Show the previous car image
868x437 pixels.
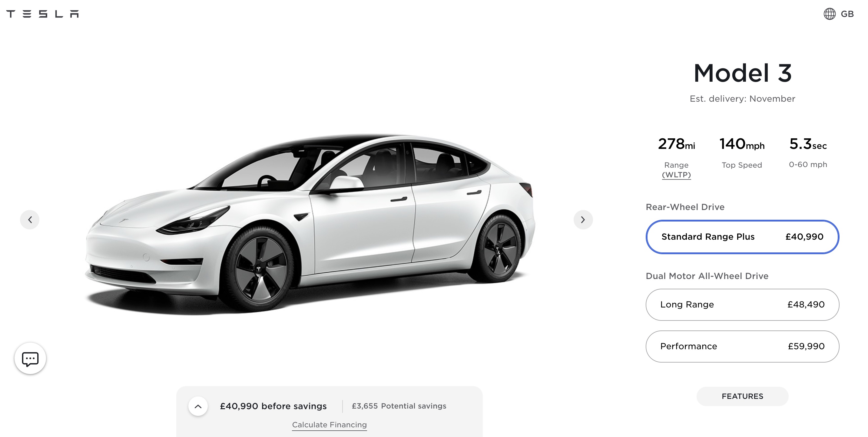pos(30,220)
